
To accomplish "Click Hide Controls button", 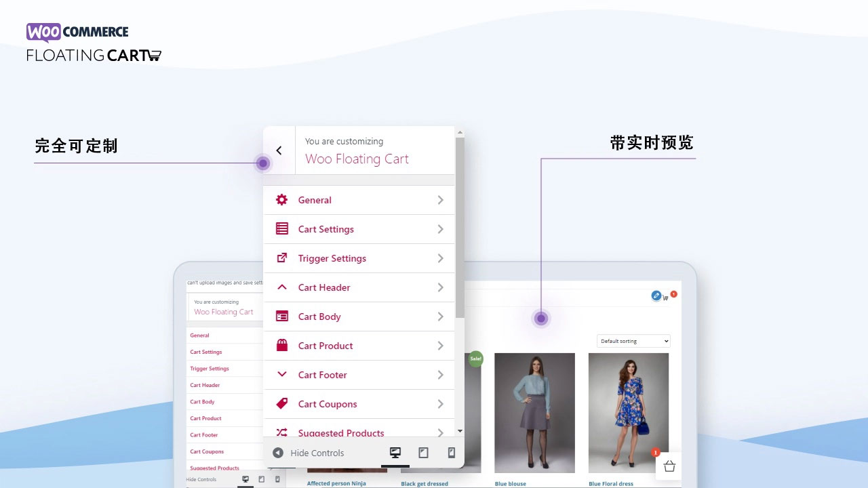I will pos(309,453).
